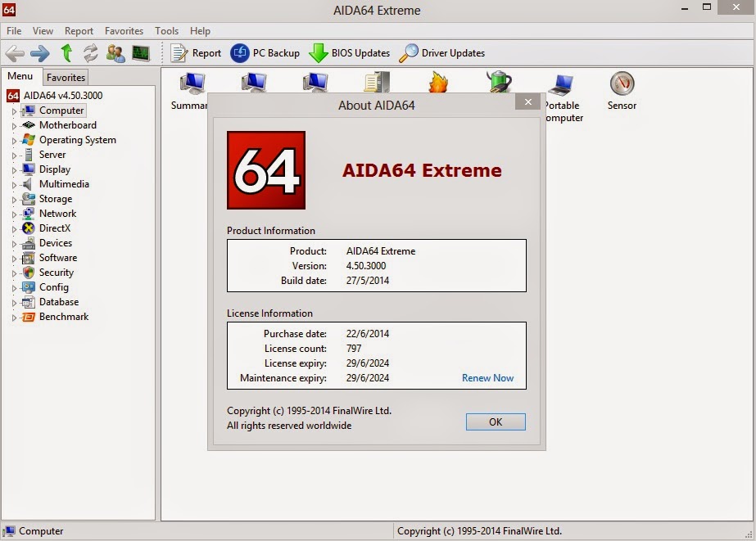Screen dimensions: 756x541
Task: Click the PC Backup toolbar button
Action: pyautogui.click(x=265, y=53)
